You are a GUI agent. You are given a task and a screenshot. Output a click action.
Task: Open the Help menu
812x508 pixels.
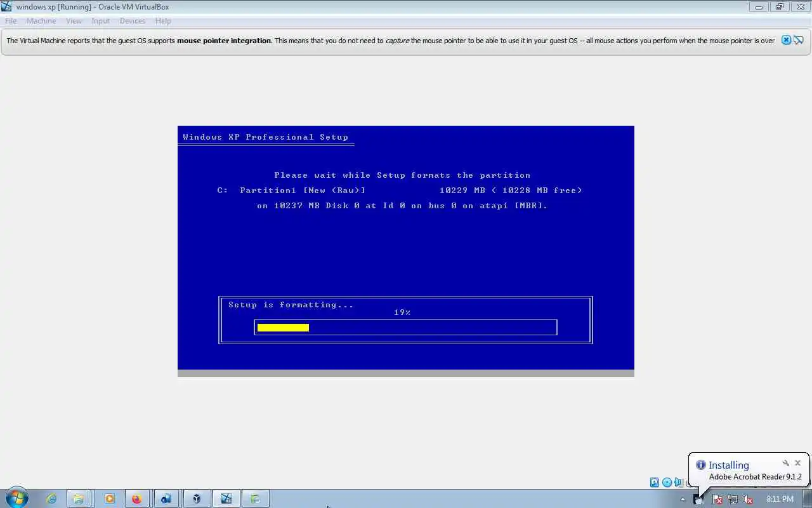[163, 21]
